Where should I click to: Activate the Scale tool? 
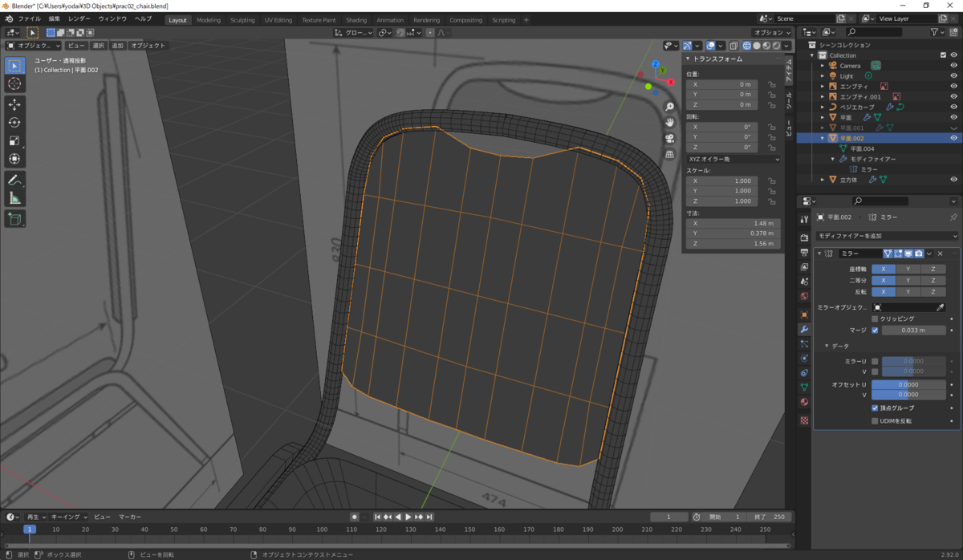coord(14,141)
